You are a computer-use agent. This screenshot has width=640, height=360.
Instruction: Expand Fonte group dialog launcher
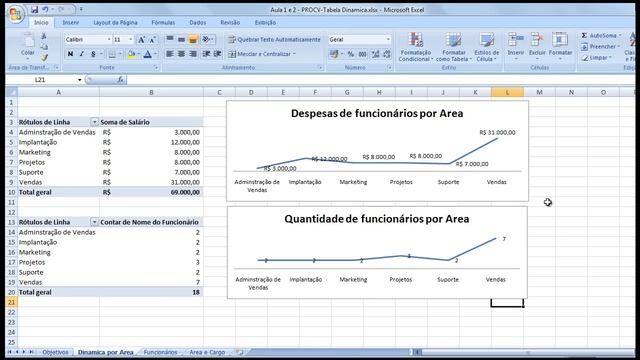tap(156, 68)
